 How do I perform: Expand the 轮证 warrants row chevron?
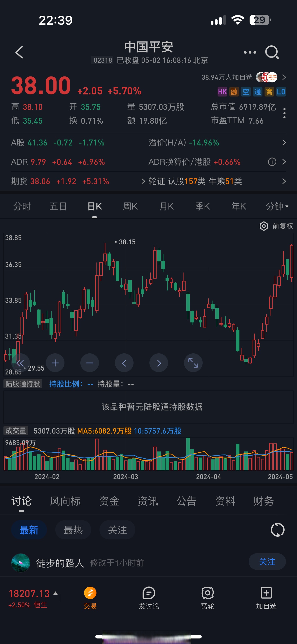(284, 181)
